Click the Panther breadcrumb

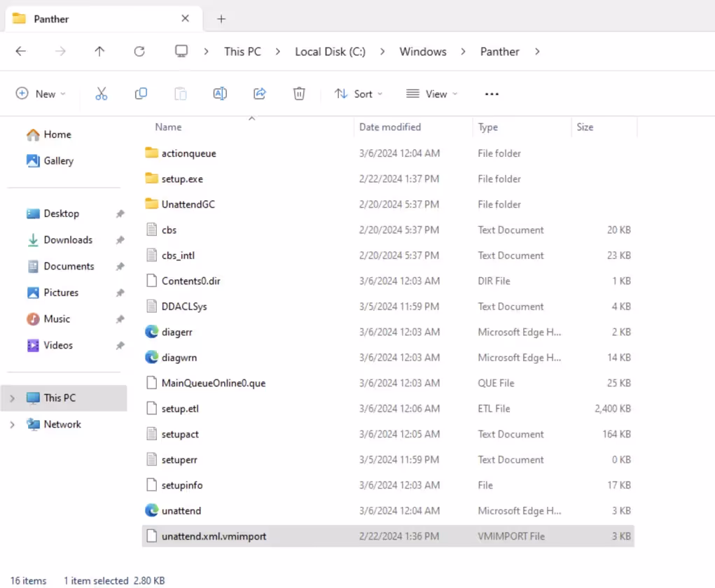[x=499, y=52]
